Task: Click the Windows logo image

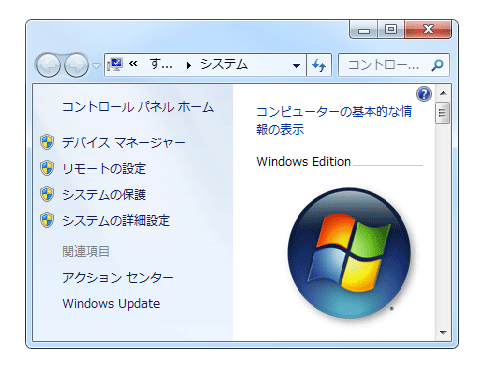Action: [349, 253]
